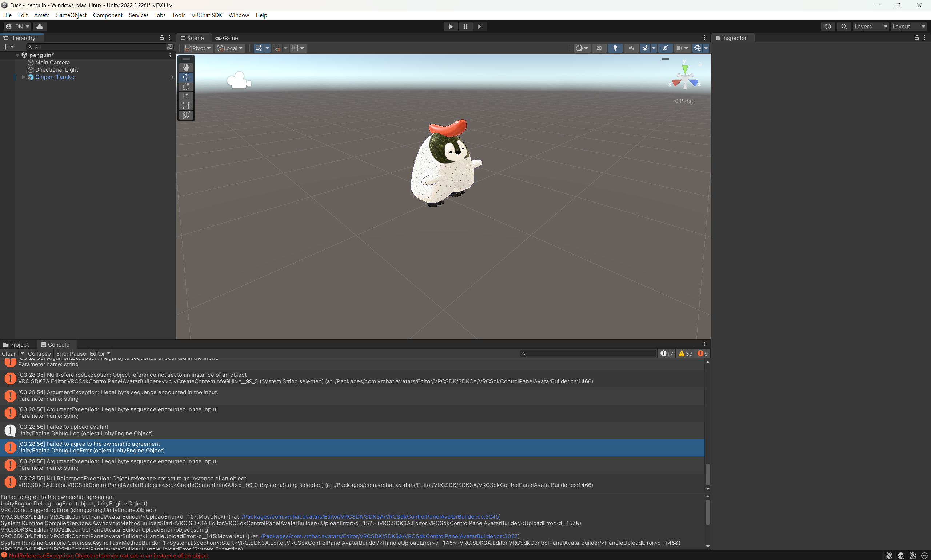Open the Layers dropdown
Viewport: 931px width, 560px height.
[x=870, y=27]
